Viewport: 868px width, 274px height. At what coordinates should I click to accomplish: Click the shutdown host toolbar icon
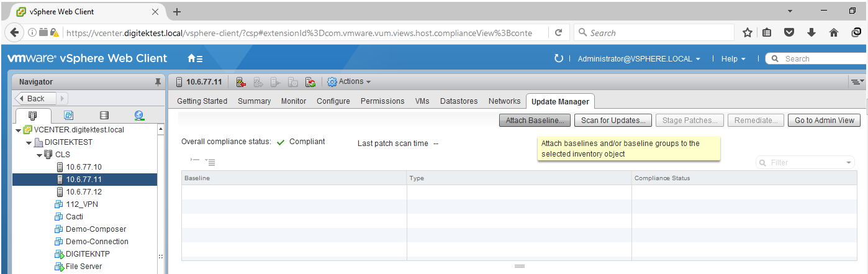point(294,82)
